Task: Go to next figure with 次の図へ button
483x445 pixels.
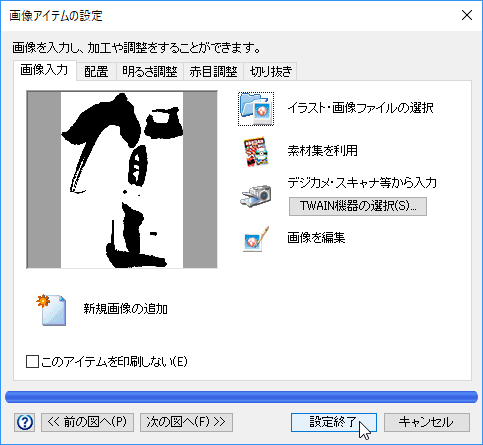Action: [x=186, y=422]
